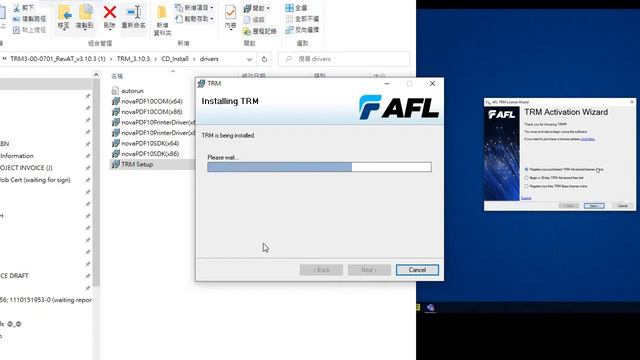This screenshot has height=360, width=640.
Task: Click the Support link in Activation Wizard
Action: (526, 198)
